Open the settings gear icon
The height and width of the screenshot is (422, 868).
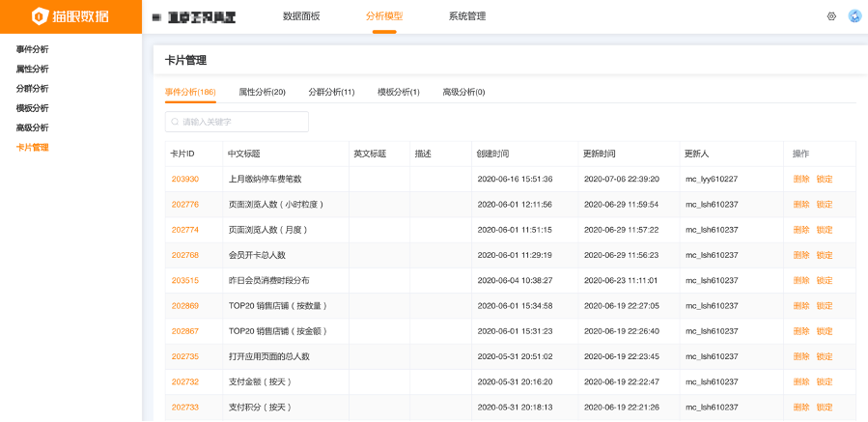coord(831,16)
